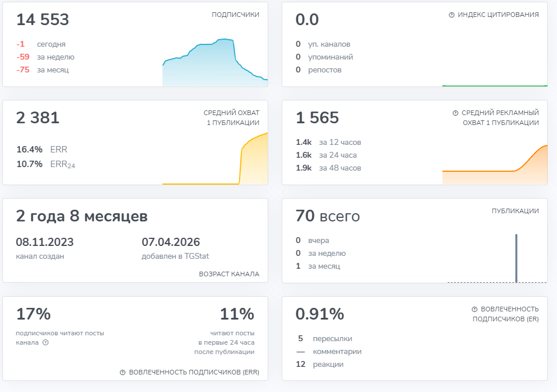Click the ПОДПИСЧИКИ card heading

click(x=236, y=15)
